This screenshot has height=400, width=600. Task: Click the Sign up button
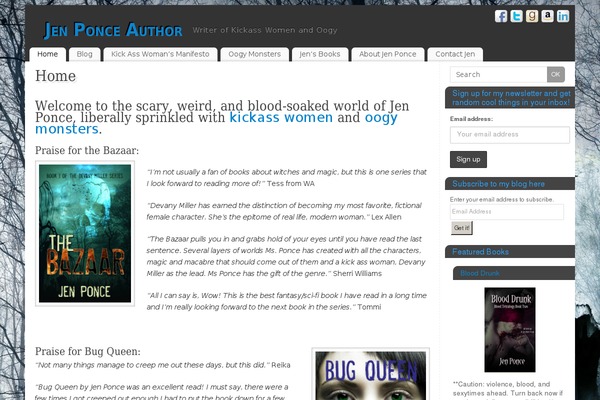coord(468,159)
